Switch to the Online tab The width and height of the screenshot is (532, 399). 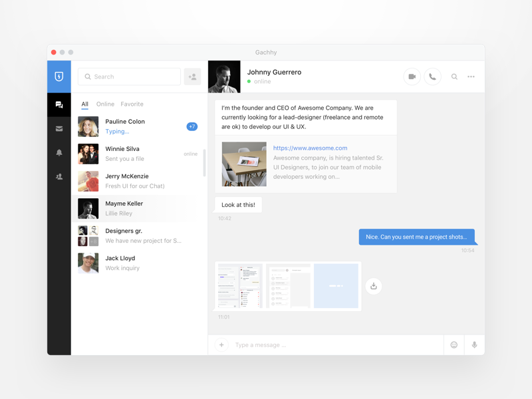(x=105, y=104)
